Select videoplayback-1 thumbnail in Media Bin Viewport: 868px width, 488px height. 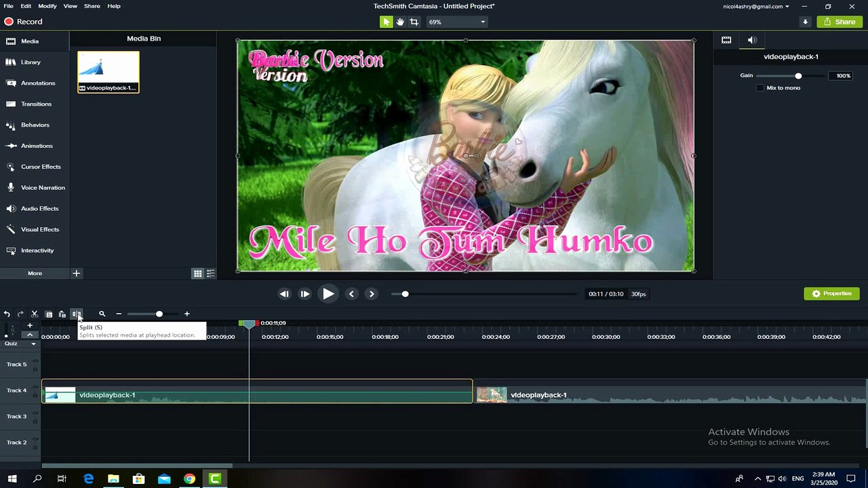[x=108, y=72]
